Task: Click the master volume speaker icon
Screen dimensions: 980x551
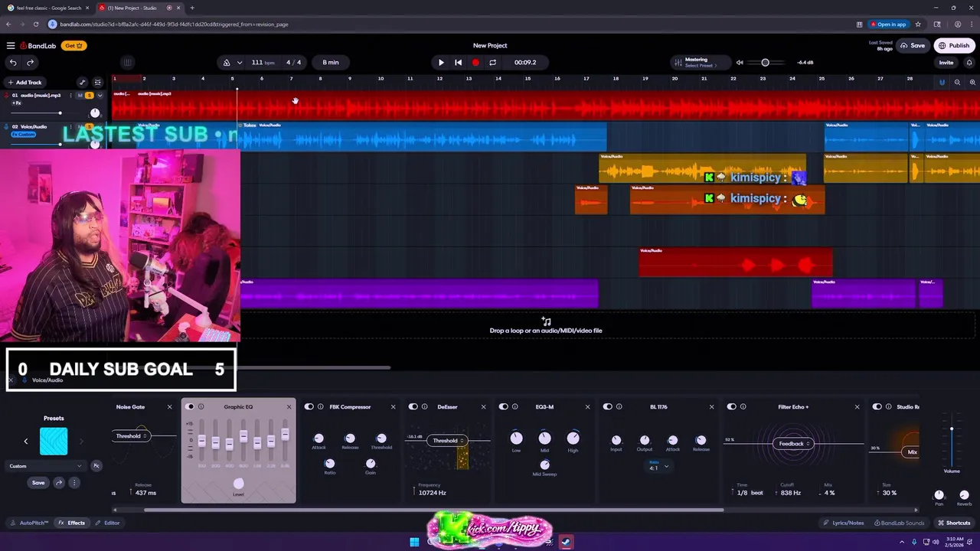Action: (x=740, y=63)
